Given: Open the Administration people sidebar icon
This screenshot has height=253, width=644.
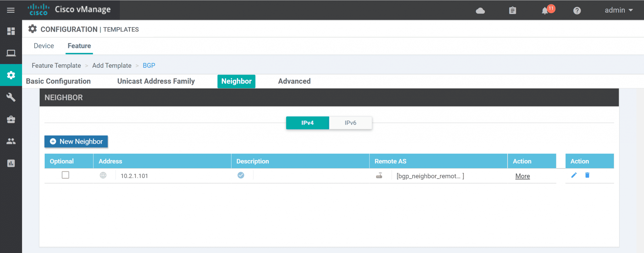Looking at the screenshot, I should (x=11, y=141).
